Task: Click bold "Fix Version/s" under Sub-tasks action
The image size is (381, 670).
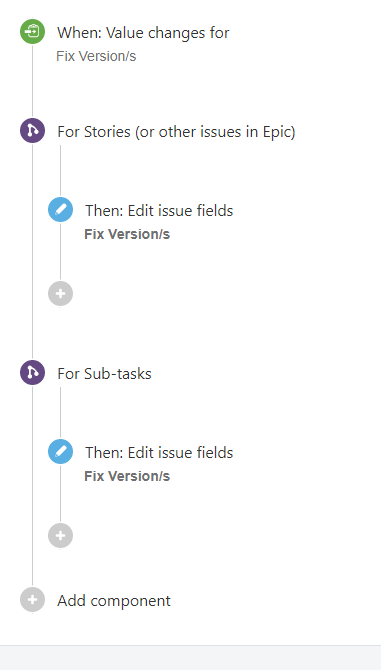Action: tap(127, 476)
